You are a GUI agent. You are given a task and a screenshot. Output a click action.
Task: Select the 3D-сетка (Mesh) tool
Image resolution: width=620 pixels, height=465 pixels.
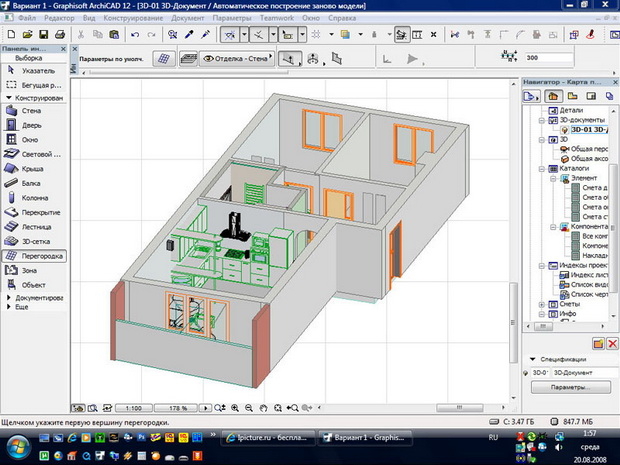(34, 241)
